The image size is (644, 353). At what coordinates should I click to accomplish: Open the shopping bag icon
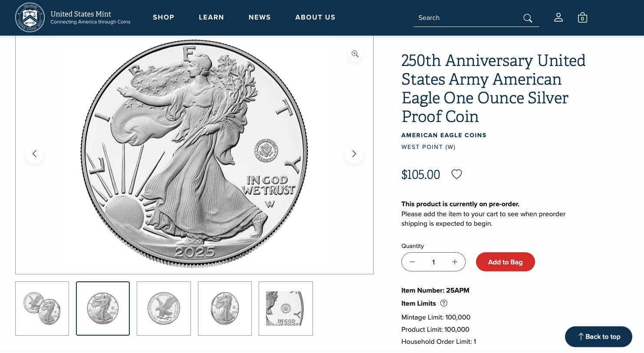pos(582,17)
